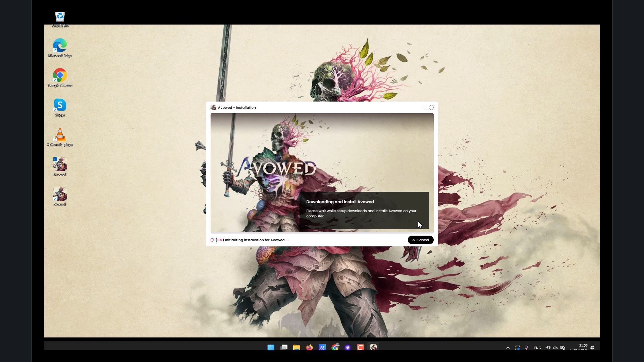Launch Firefox from the taskbar
Viewport: 644px width, 362px height.
(x=309, y=348)
